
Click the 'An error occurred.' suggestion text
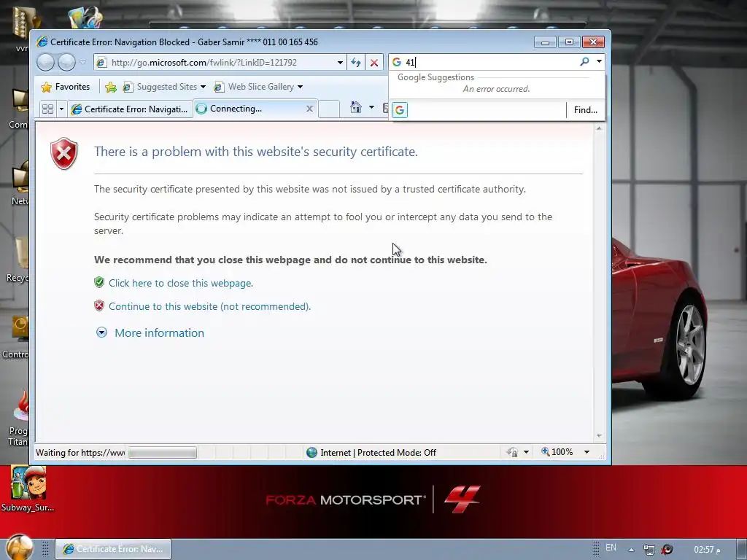click(496, 89)
